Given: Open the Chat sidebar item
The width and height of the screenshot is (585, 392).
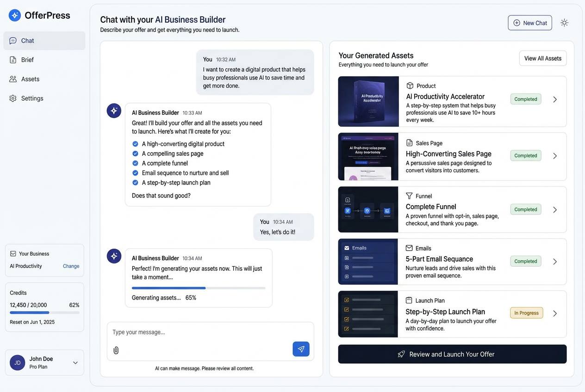Looking at the screenshot, I should pyautogui.click(x=44, y=41).
